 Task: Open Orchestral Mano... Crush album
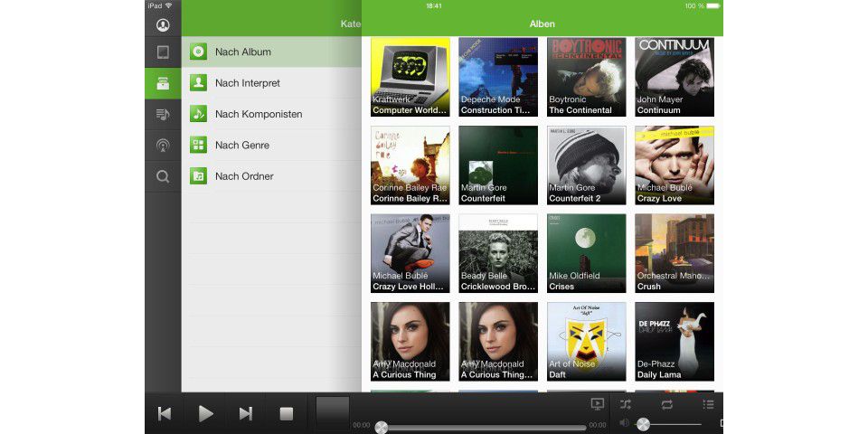pos(675,253)
